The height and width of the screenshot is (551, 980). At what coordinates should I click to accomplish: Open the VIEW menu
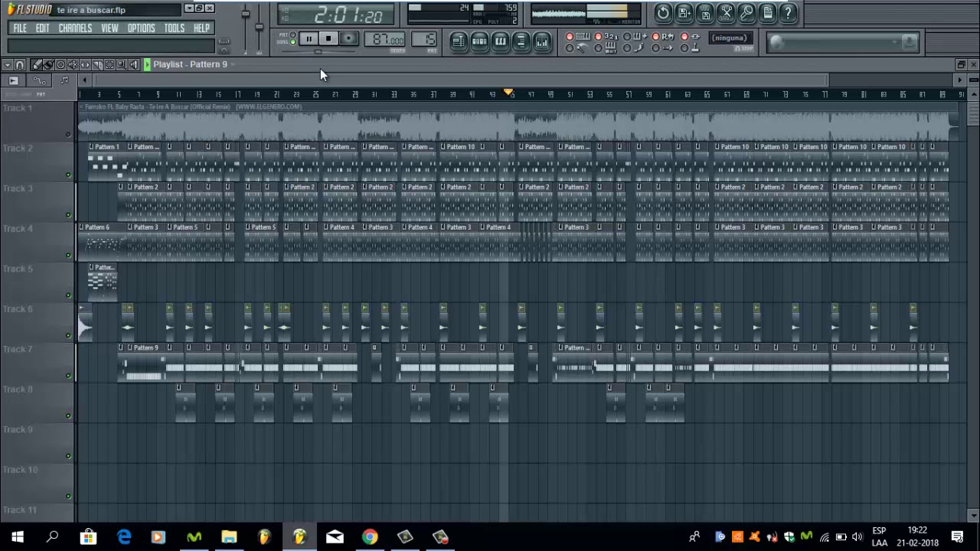point(109,28)
